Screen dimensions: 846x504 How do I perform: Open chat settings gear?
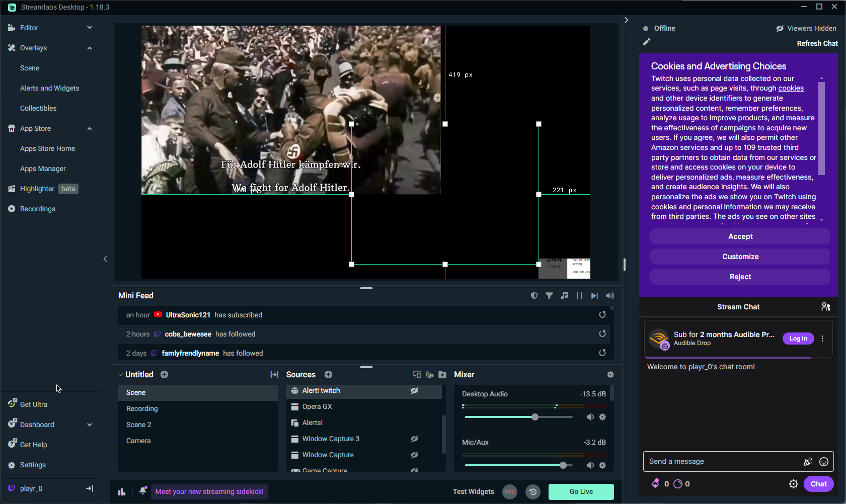tap(794, 484)
